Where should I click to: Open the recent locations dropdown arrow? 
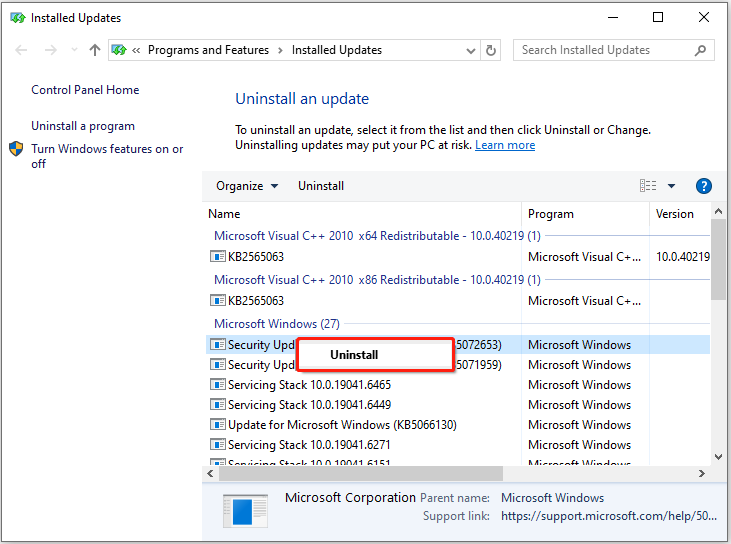[x=74, y=50]
